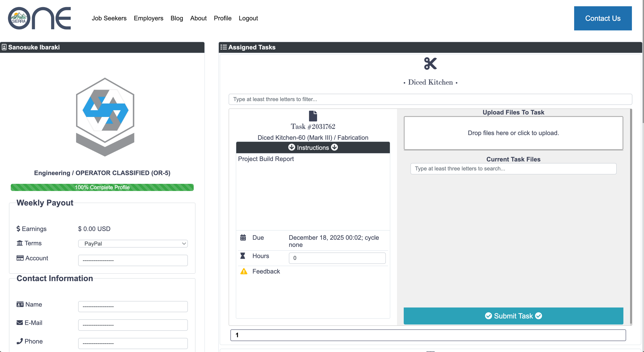
Task: Click the Assigned Tasks list icon
Action: pos(223,47)
